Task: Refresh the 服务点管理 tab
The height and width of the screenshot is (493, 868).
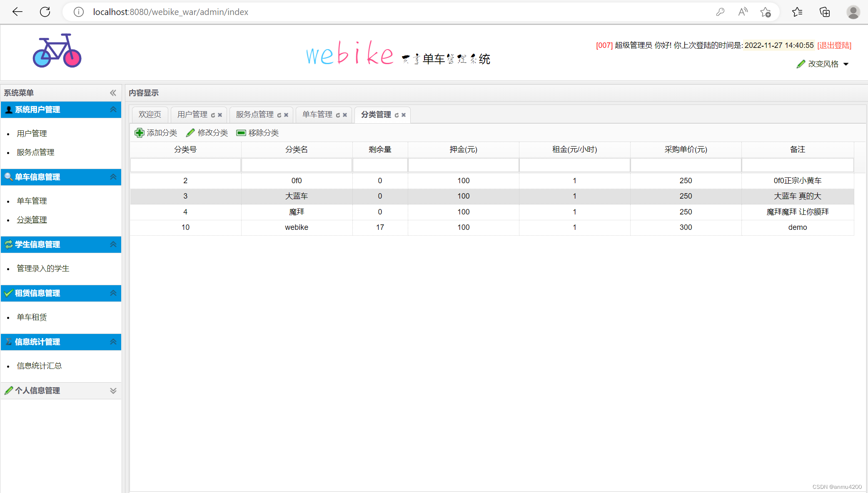Action: (x=279, y=115)
